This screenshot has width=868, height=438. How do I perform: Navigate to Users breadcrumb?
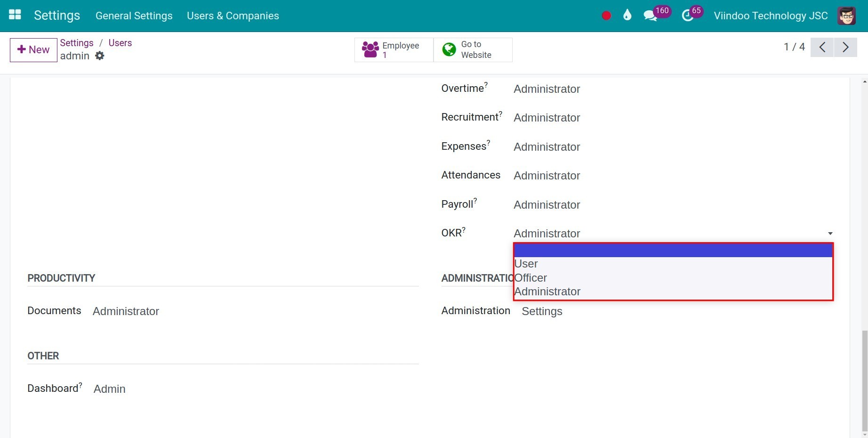(x=120, y=43)
